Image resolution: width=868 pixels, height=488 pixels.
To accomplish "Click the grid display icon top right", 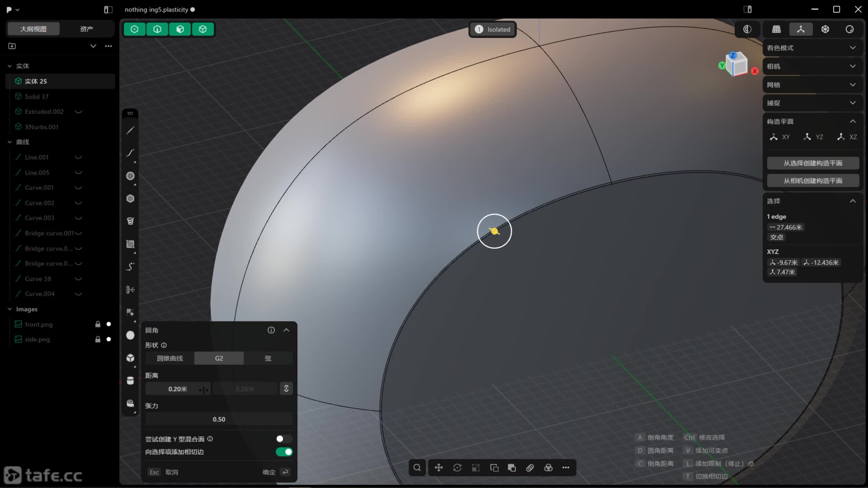I will click(776, 29).
